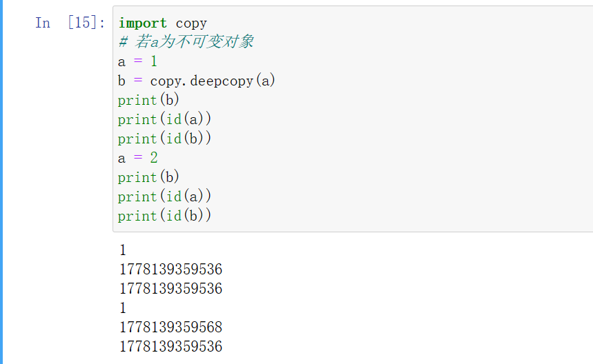Click the b = copy.deepcopy(a) line
The image size is (593, 364).
click(197, 81)
